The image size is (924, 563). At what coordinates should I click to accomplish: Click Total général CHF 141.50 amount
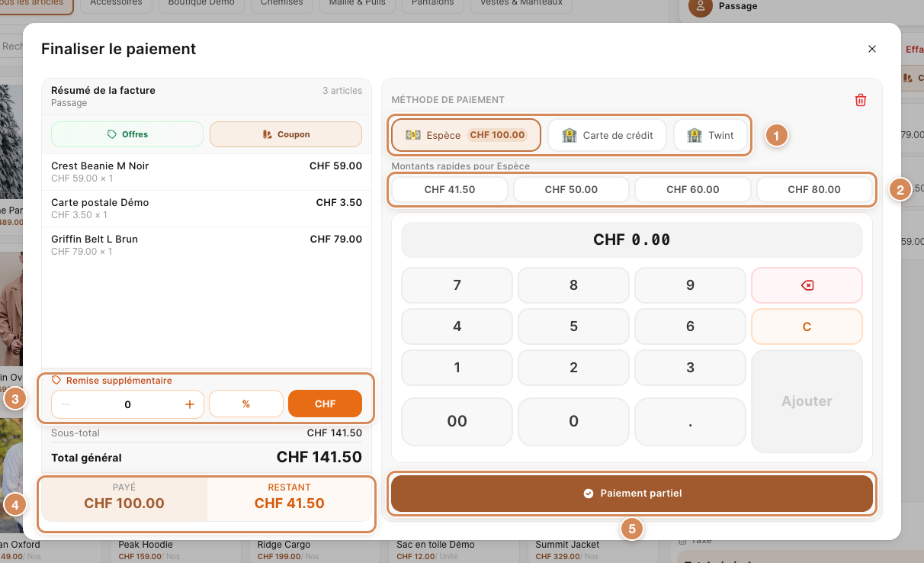click(319, 458)
